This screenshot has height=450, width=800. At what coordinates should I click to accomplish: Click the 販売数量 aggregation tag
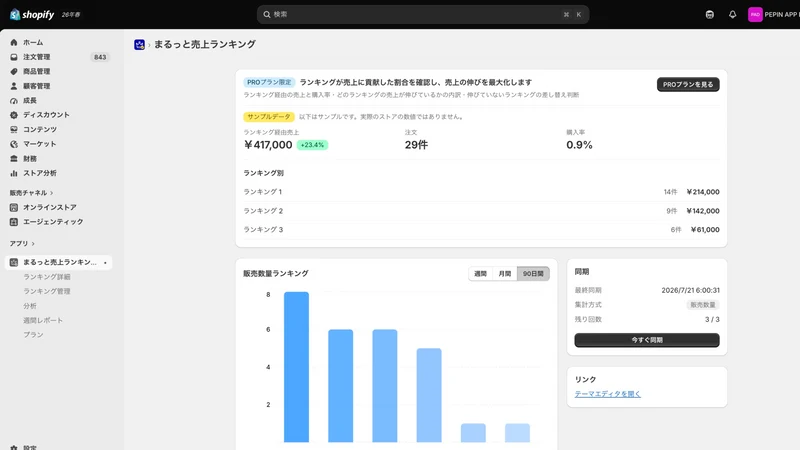tap(703, 305)
